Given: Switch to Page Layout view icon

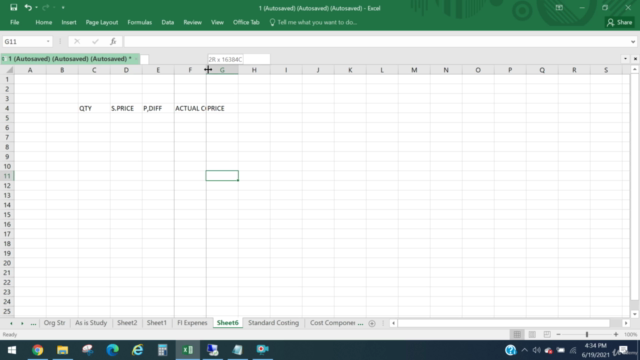Looking at the screenshot, I should [x=532, y=335].
